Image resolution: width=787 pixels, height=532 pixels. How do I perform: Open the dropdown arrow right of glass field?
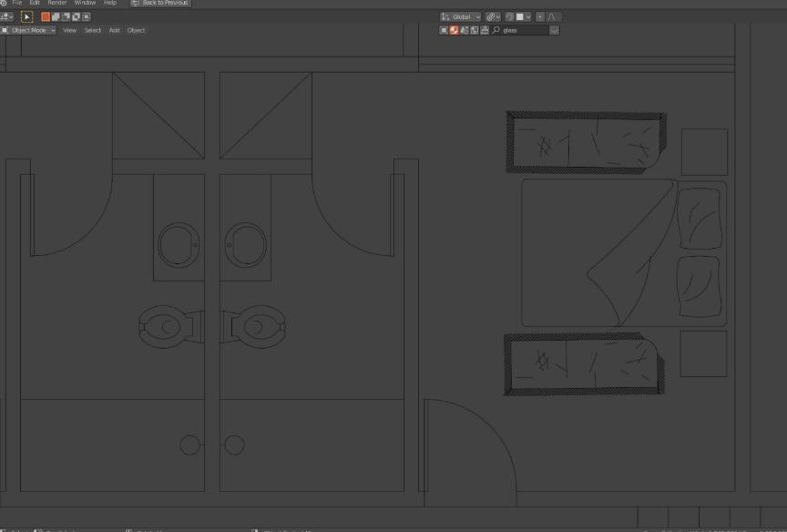(554, 30)
